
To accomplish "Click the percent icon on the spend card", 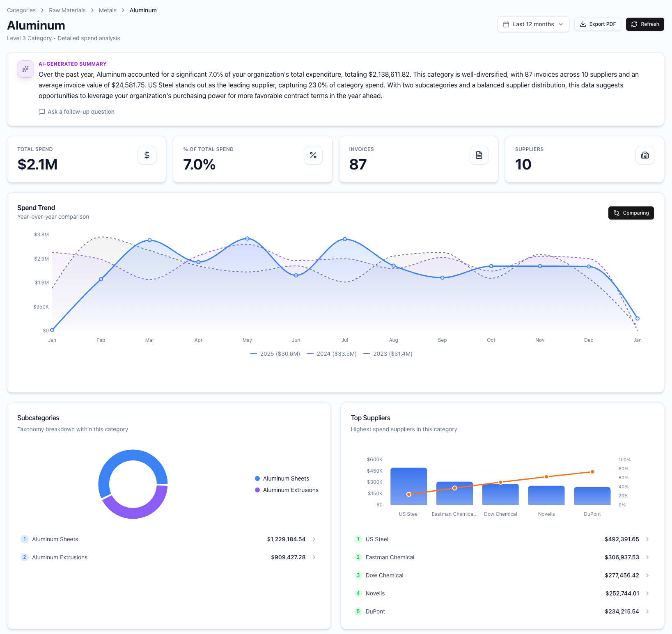I will 313,155.
